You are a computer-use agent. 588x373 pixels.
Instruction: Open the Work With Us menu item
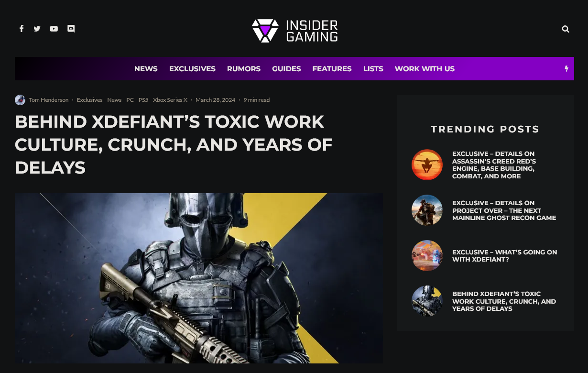coord(425,69)
